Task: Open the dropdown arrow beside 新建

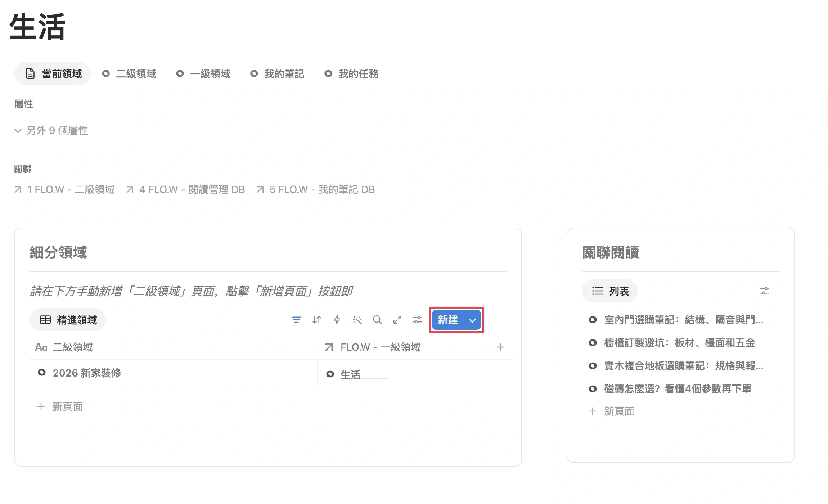Action: click(x=473, y=320)
